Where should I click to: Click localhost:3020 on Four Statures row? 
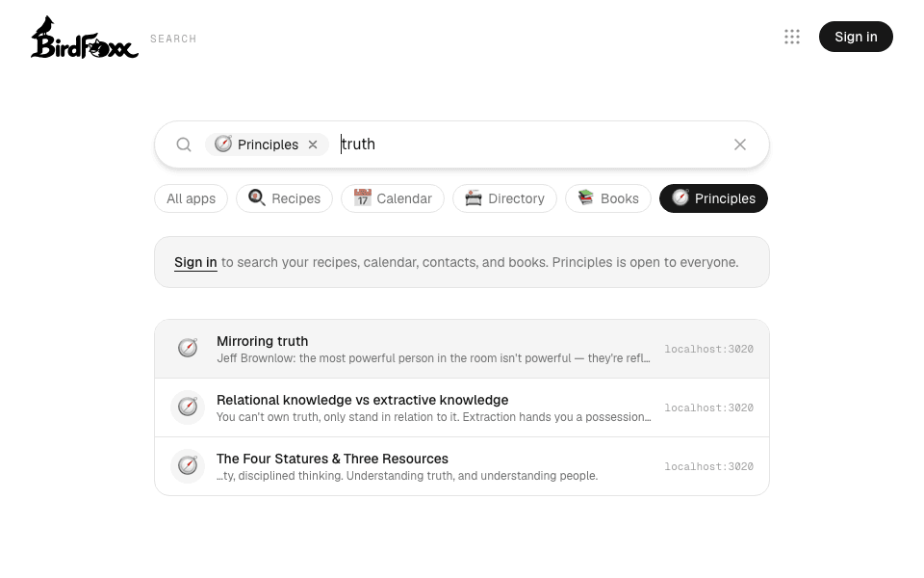709,466
